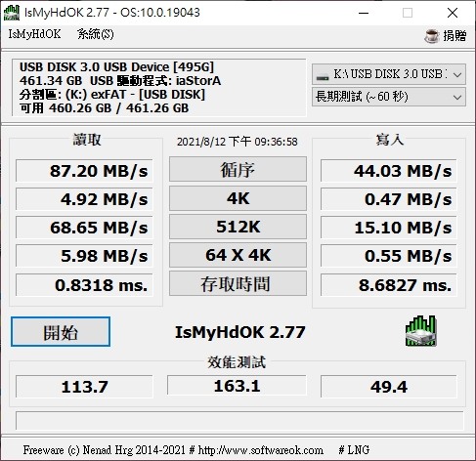Click the IsMyHdOK 2.77 label beside 開始
This screenshot has height=461, width=476.
pos(240,332)
